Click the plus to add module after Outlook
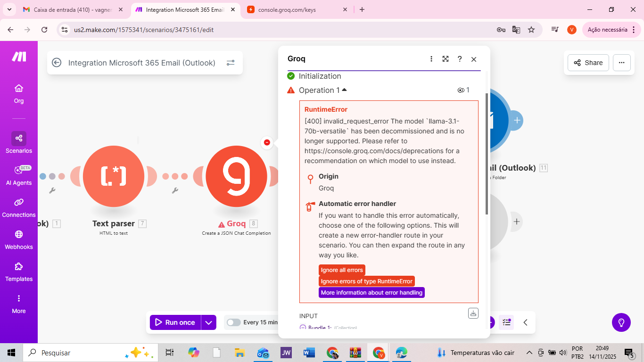The height and width of the screenshot is (362, 644). 517,120
